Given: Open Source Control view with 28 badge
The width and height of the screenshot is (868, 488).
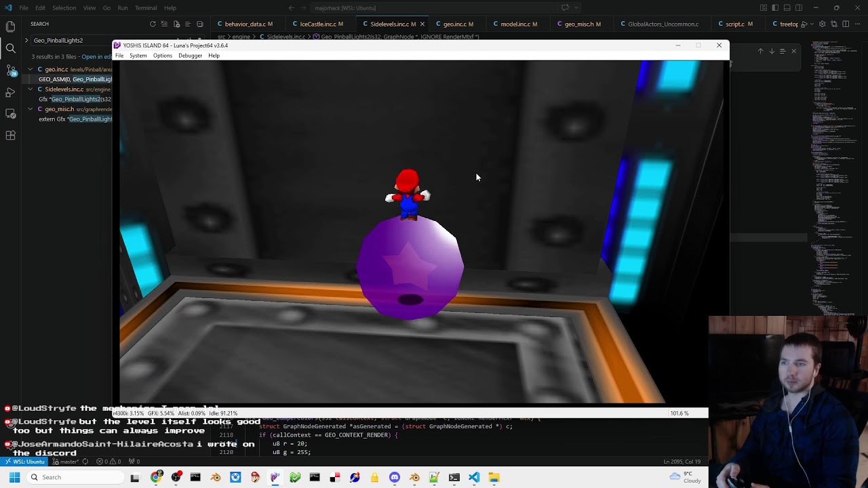Looking at the screenshot, I should click(10, 70).
